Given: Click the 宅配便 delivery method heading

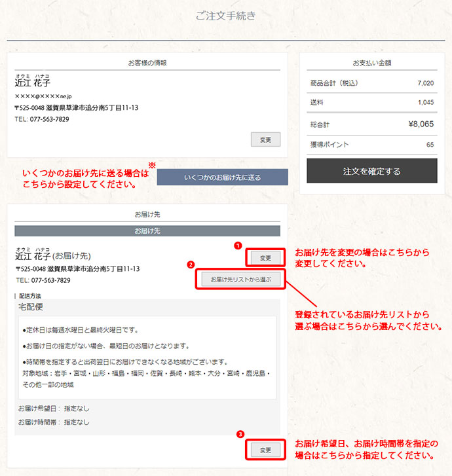Looking at the screenshot, I should (31, 306).
